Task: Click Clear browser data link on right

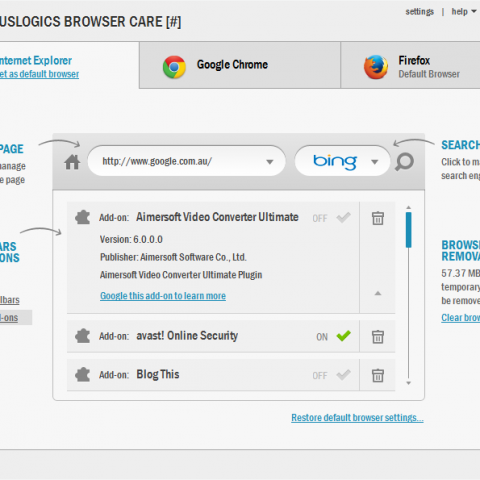Action: (461, 318)
